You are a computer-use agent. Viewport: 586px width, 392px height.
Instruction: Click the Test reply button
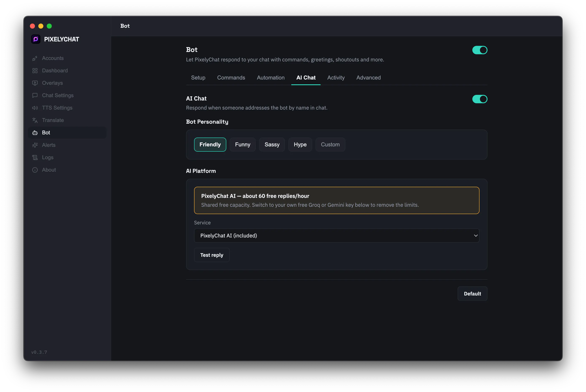tap(212, 255)
